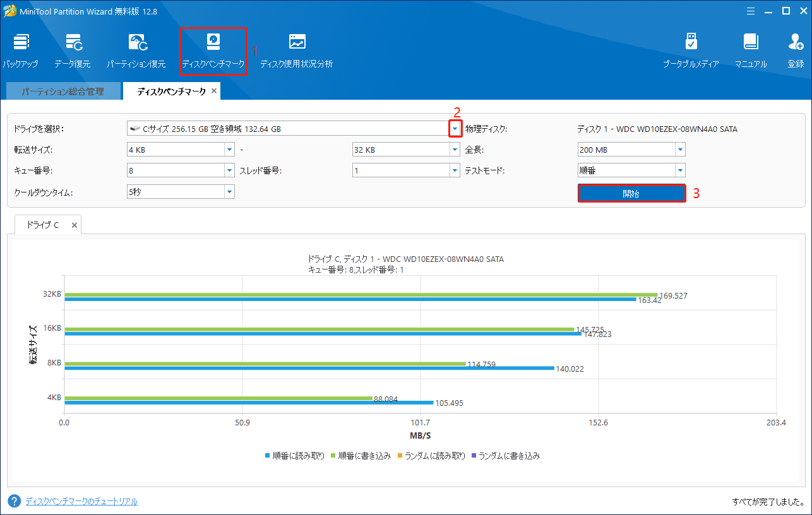Click value 114.759 on chart
The height and width of the screenshot is (515, 812).
tap(482, 364)
